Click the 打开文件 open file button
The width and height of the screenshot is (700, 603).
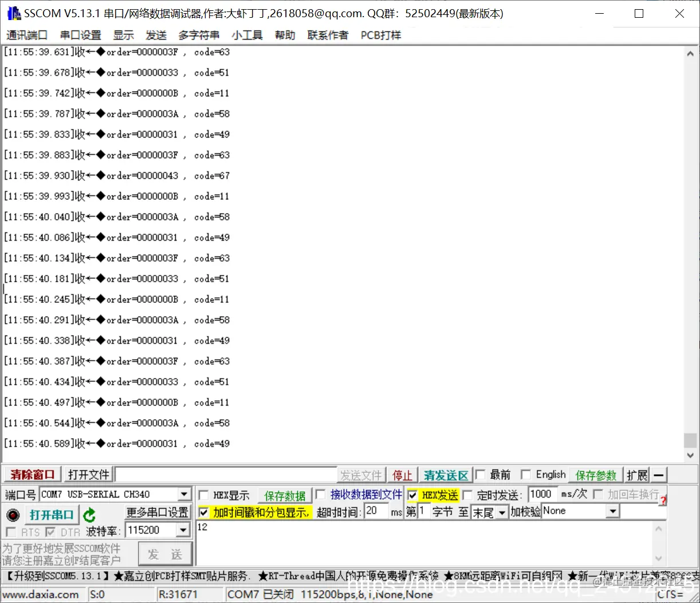[88, 475]
